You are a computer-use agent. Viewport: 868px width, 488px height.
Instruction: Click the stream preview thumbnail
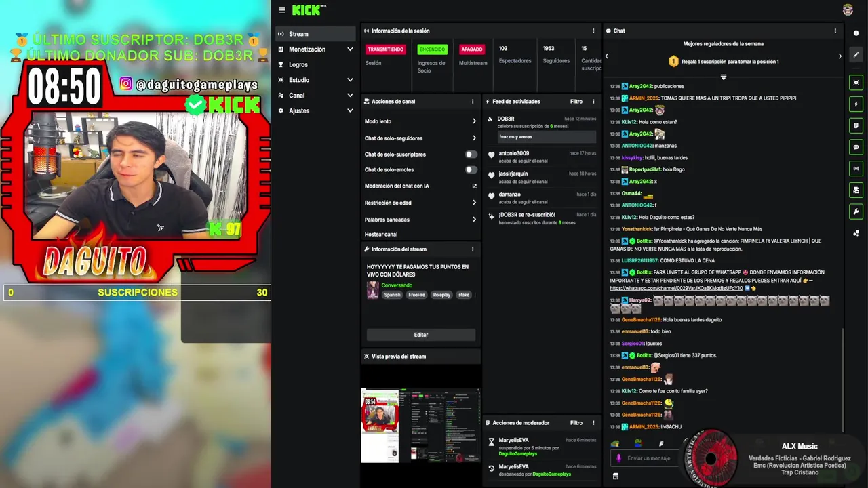coord(421,426)
